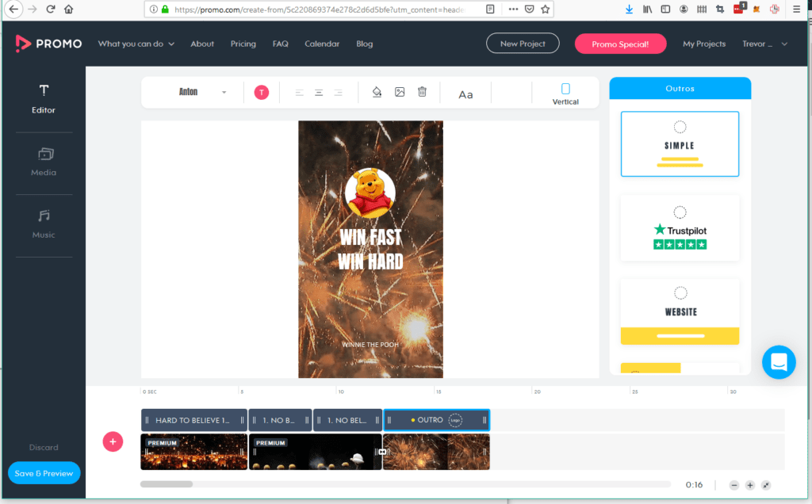Click the Winnie the Pooh logo image
This screenshot has height=504, width=812.
(x=370, y=193)
